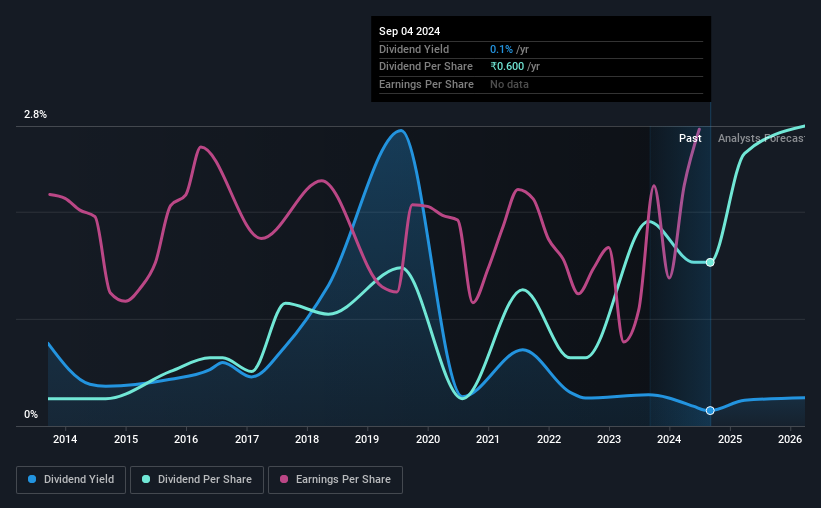The image size is (821, 508).
Task: Toggle the Dividend Yield legend button
Action: click(71, 480)
